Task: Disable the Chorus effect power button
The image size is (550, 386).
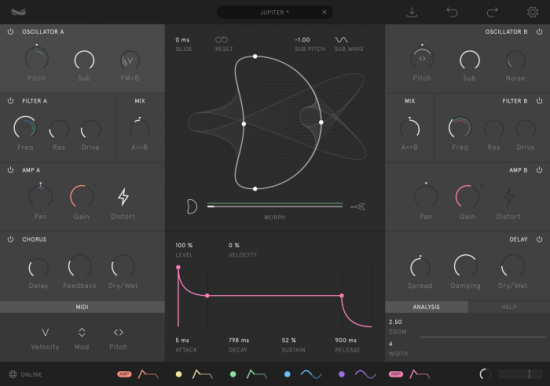Action: 11,239
